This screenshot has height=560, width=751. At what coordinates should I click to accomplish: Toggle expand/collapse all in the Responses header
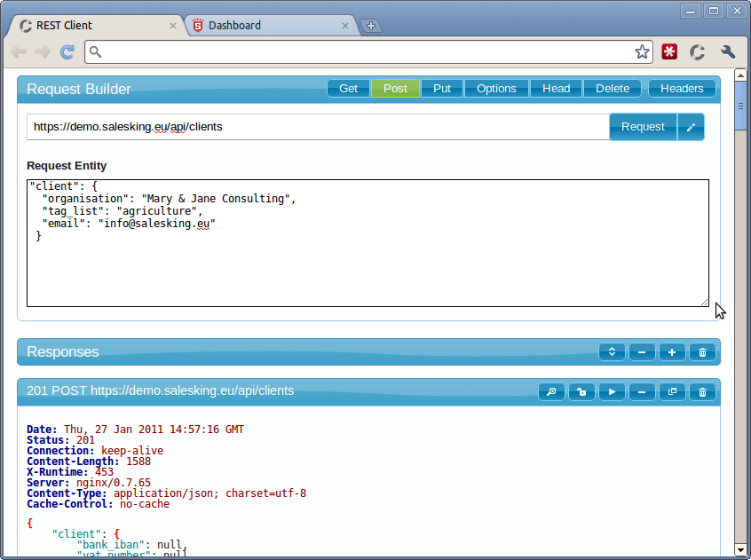(612, 352)
